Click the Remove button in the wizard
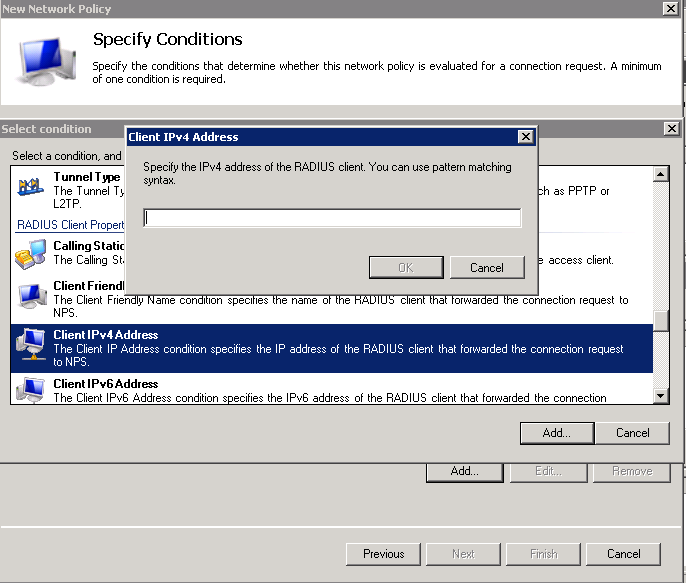 click(x=632, y=471)
